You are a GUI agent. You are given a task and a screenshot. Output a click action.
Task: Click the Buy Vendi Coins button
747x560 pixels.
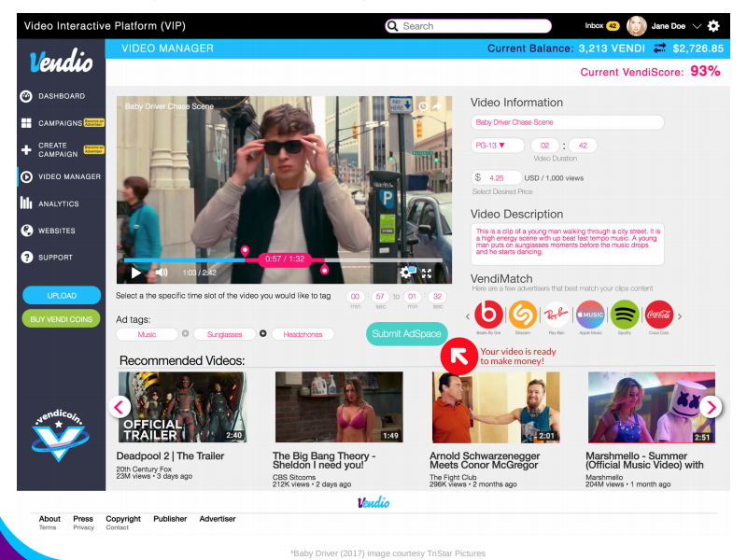(62, 319)
